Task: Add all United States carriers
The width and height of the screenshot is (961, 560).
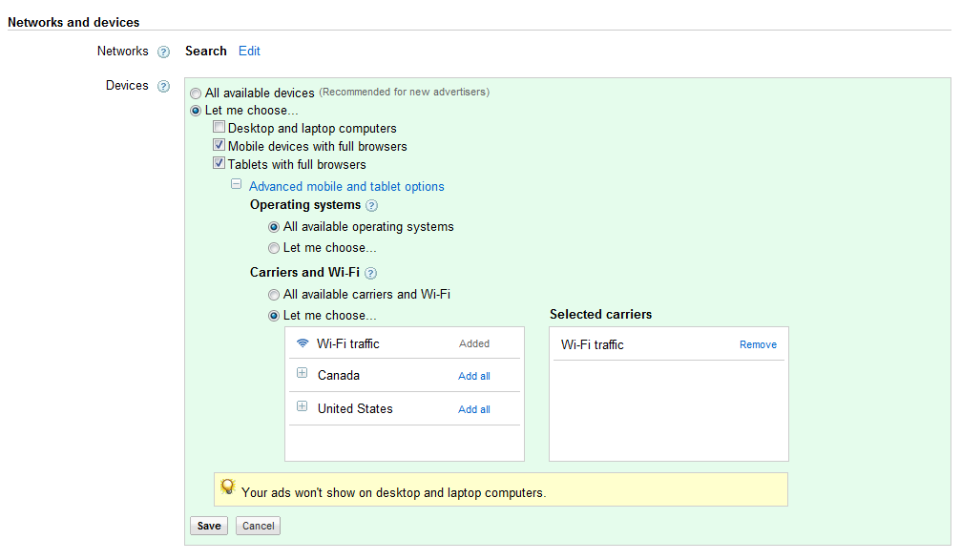Action: click(474, 410)
